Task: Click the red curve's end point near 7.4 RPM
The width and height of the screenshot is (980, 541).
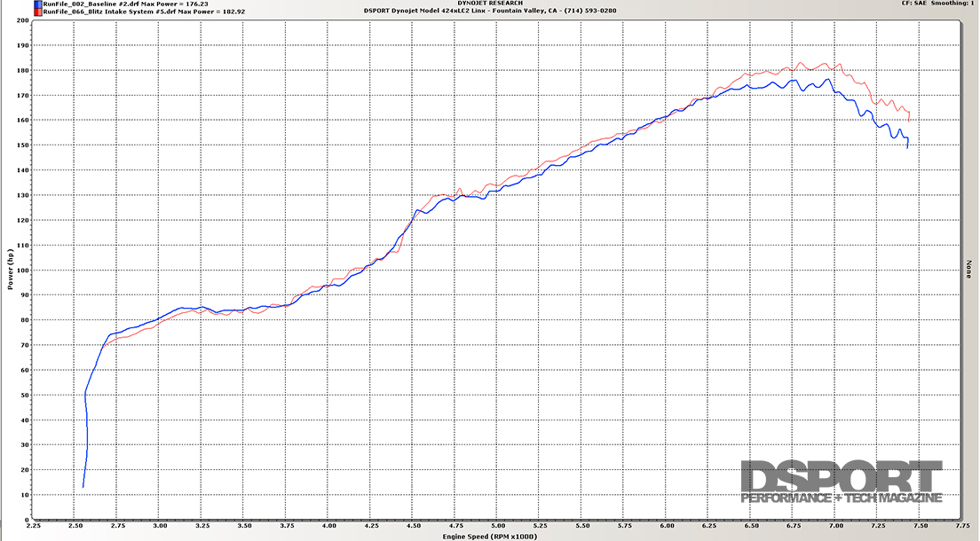Action: [x=908, y=120]
